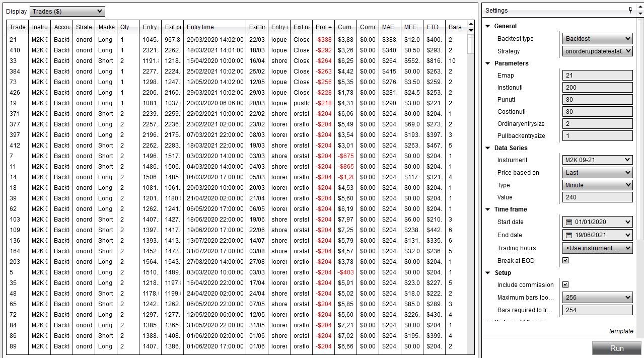Click the pin icon on the Settings panel
Image resolution: width=644 pixels, height=358 pixels.
[629, 10]
